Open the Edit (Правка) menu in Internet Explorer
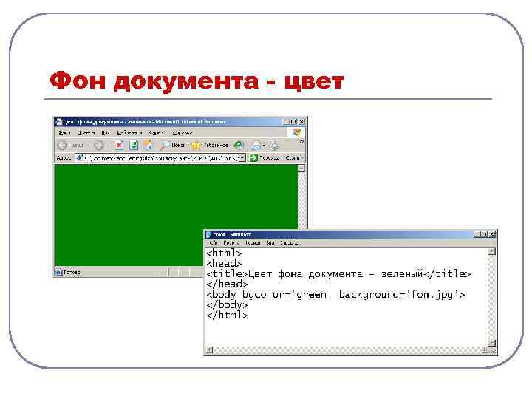Image resolution: width=532 pixels, height=399 pixels. pyautogui.click(x=86, y=133)
